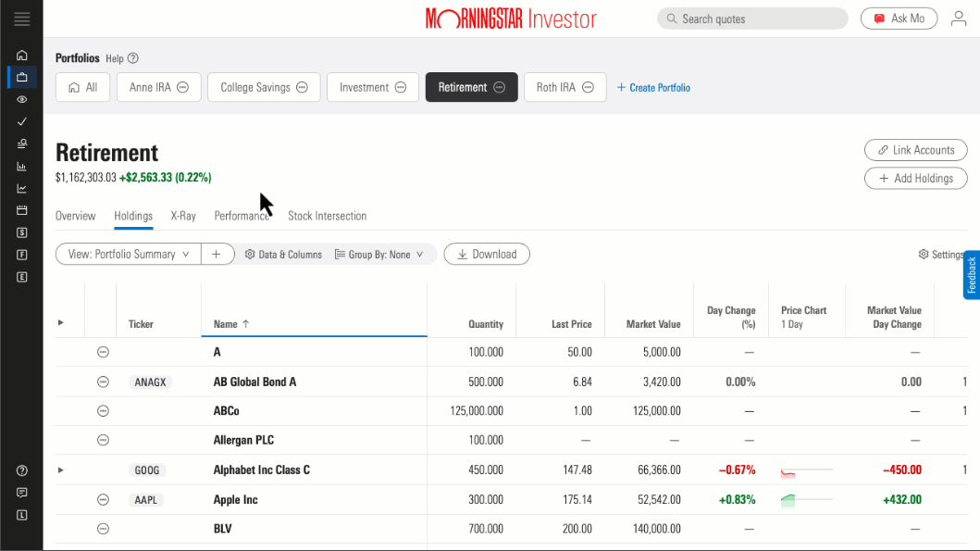This screenshot has width=980, height=551.
Task: Click the Help icon beside Portfolios
Action: pyautogui.click(x=133, y=58)
